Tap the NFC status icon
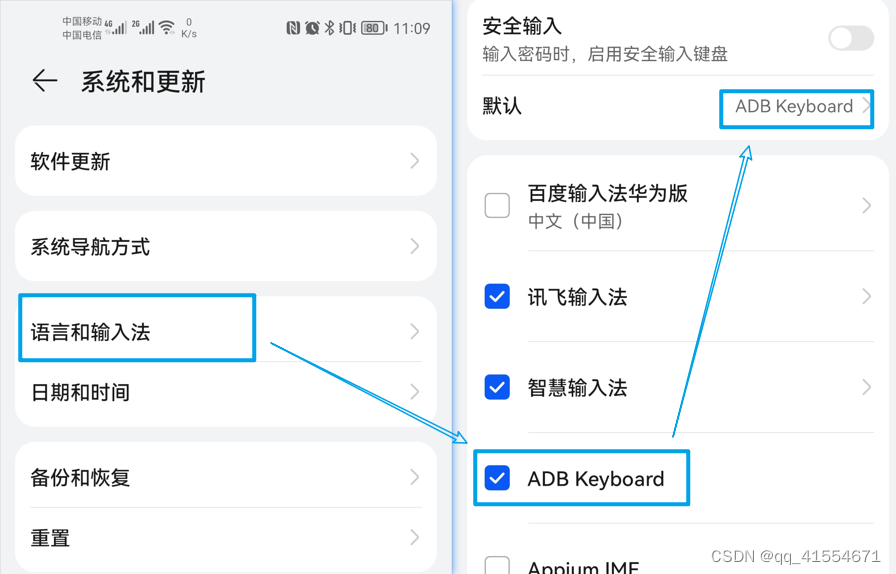 [293, 28]
